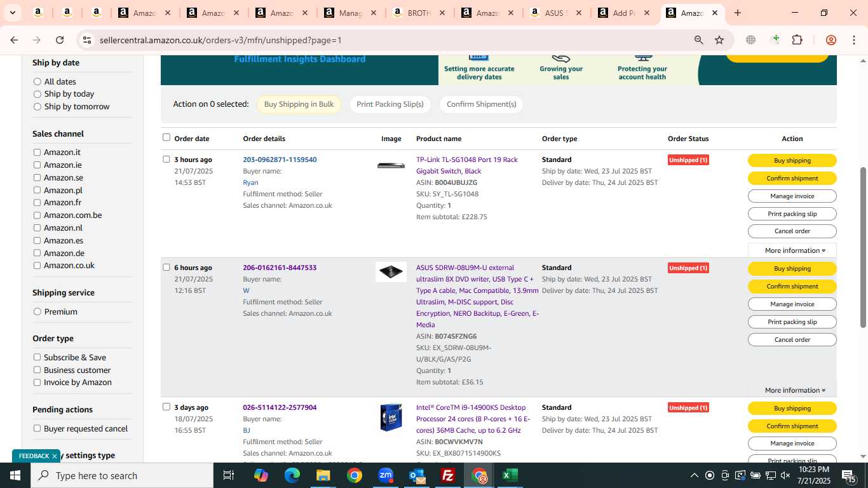Open the TP-Link TL-SG1048 product link
The image size is (868, 488).
[x=467, y=165]
